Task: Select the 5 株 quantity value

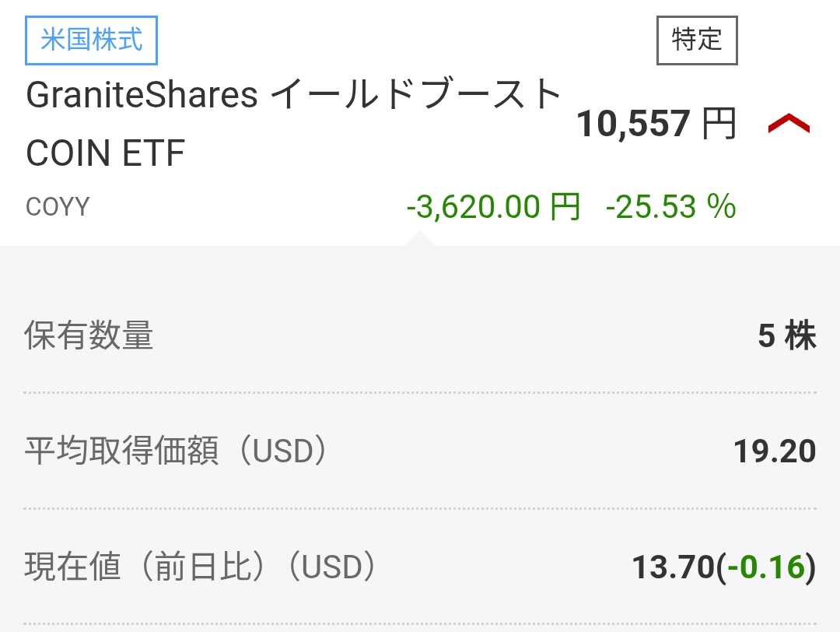Action: (786, 336)
